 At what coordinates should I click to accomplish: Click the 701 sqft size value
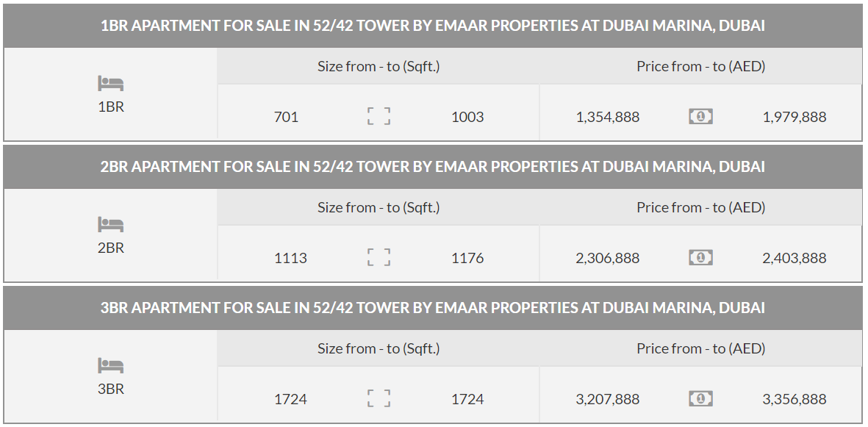point(287,117)
